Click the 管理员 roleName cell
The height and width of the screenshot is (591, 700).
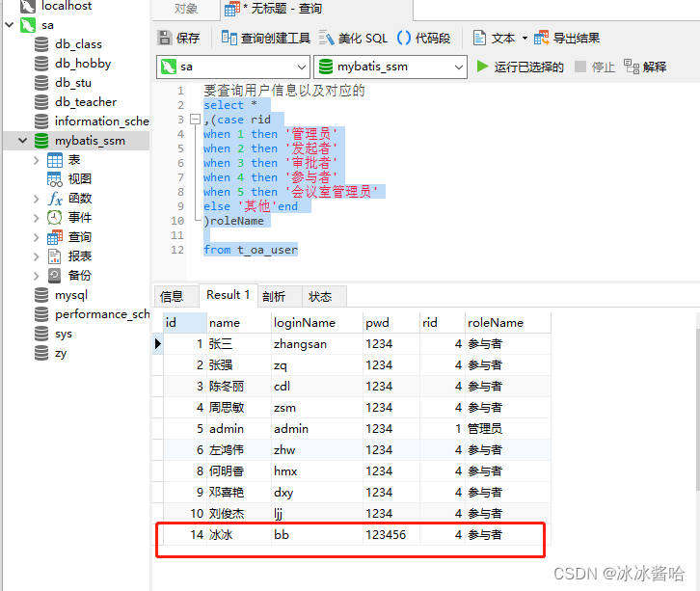[x=508, y=429]
